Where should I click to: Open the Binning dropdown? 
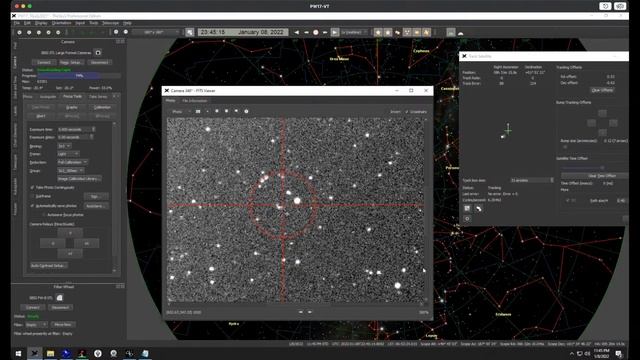64,146
